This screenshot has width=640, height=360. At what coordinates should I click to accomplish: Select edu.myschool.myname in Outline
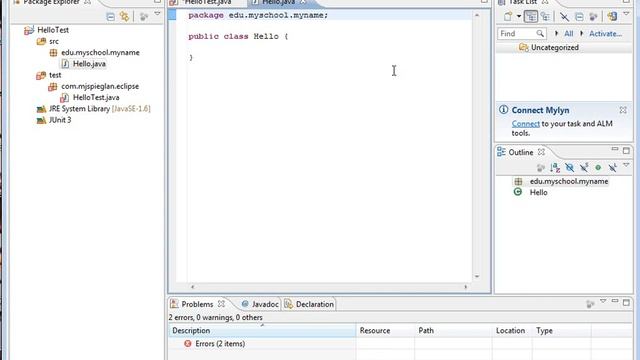tap(569, 181)
